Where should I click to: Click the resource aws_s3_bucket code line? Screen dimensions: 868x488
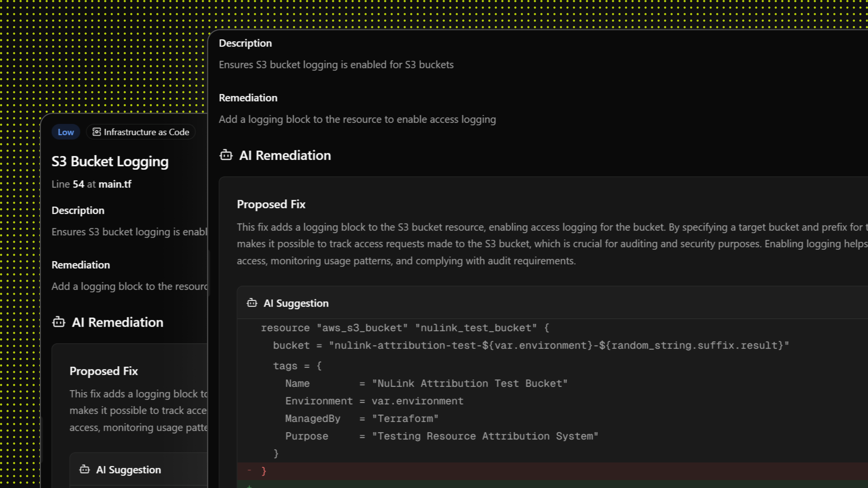point(405,328)
